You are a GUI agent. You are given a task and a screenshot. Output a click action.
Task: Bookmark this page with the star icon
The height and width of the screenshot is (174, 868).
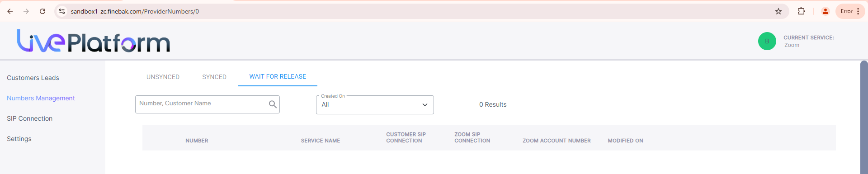pyautogui.click(x=778, y=11)
